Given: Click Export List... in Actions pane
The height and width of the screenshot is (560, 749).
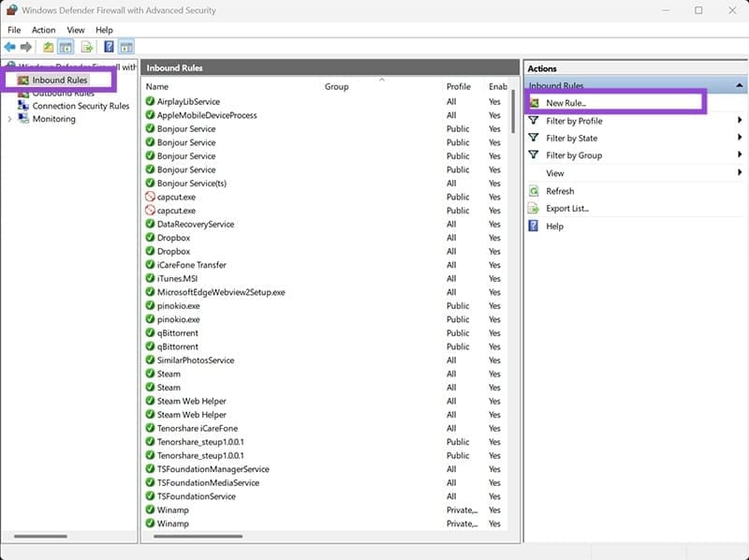Looking at the screenshot, I should pyautogui.click(x=567, y=208).
